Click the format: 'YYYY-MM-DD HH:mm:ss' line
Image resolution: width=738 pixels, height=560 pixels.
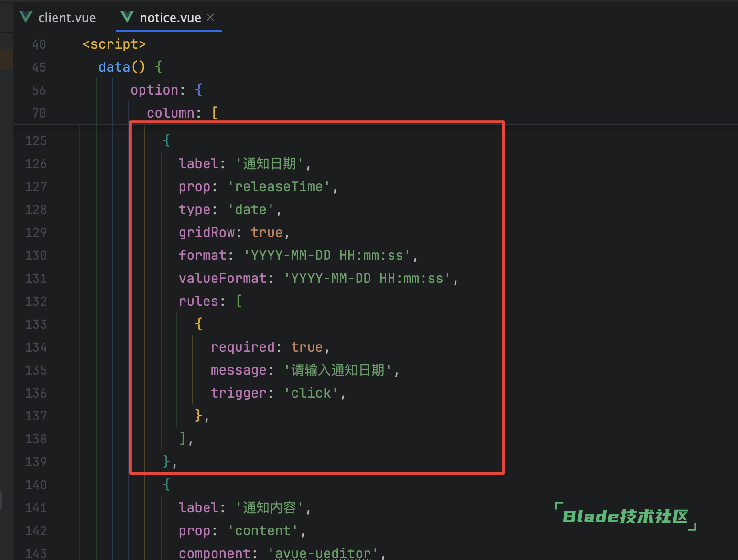click(x=299, y=256)
